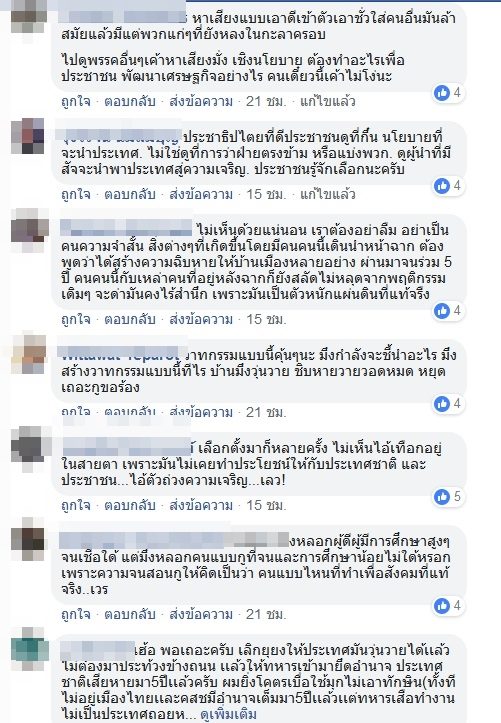501x723 pixels.
Task: Open แก้ไขแล้ว edit history on second comment
Action: coord(328,194)
